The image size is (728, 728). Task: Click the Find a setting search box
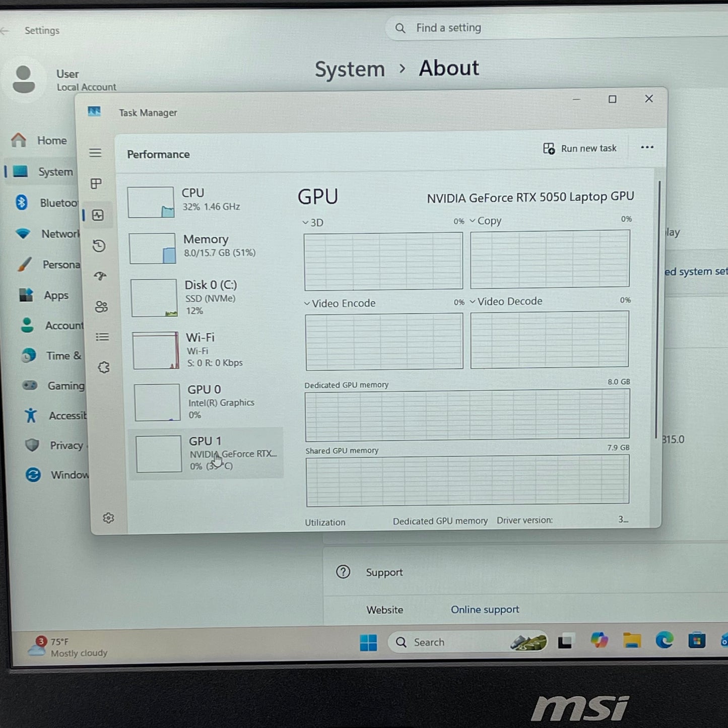click(x=557, y=28)
